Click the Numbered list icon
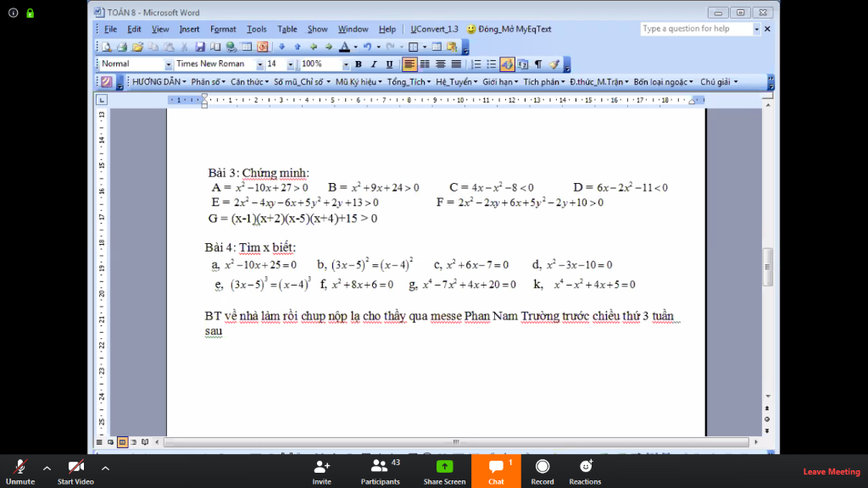Screen dimensions: 868x488 coord(476,64)
